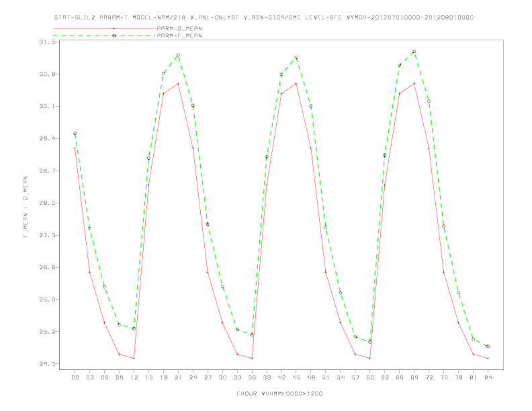532x411 pixels.
Task: Click x-axis forecast hour label 21
Action: [178, 377]
